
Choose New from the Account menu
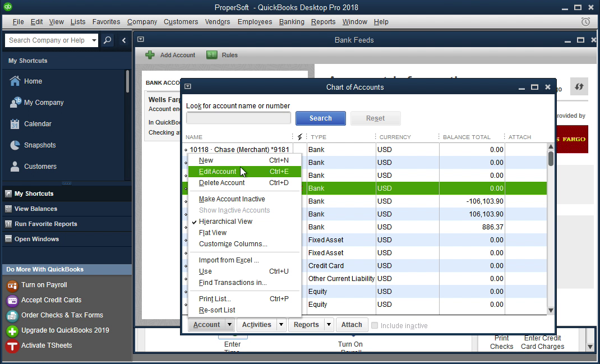click(x=244, y=160)
